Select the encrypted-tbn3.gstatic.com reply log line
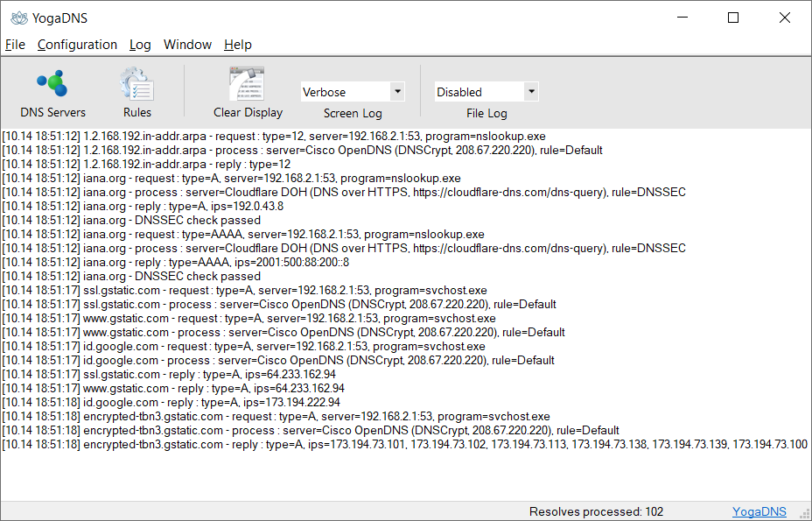This screenshot has width=812, height=521. [404, 444]
